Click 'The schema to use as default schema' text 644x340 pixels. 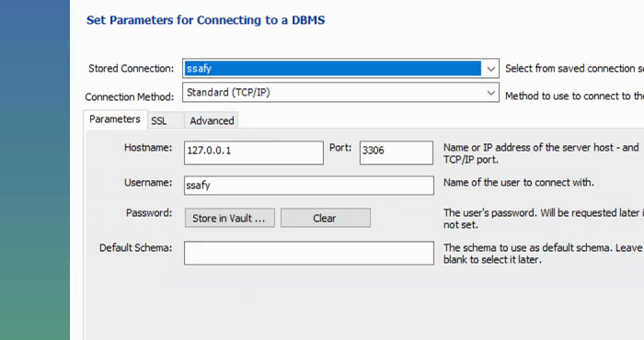543,254
